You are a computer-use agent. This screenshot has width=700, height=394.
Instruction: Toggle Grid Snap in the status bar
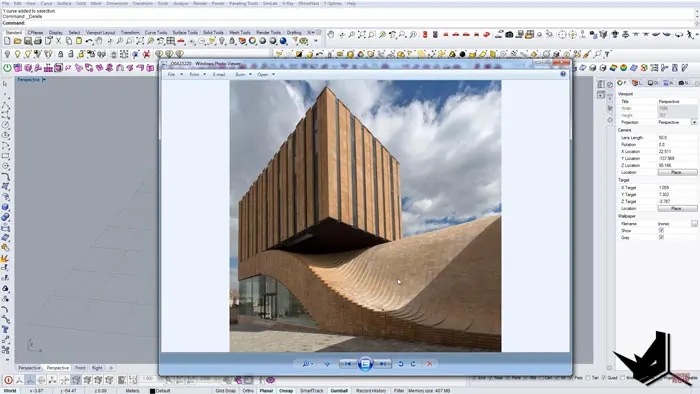tap(225, 390)
